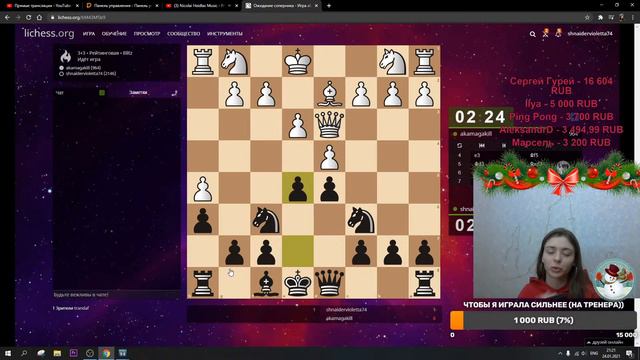Screen dimensions: 640x360
Task: Open Premiere Pro from the taskbar
Action: pos(73,353)
